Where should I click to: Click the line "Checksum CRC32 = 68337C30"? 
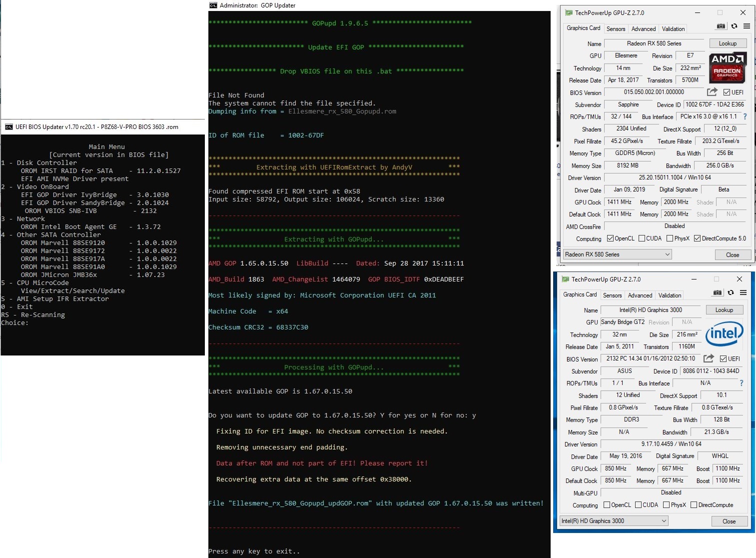pos(258,327)
